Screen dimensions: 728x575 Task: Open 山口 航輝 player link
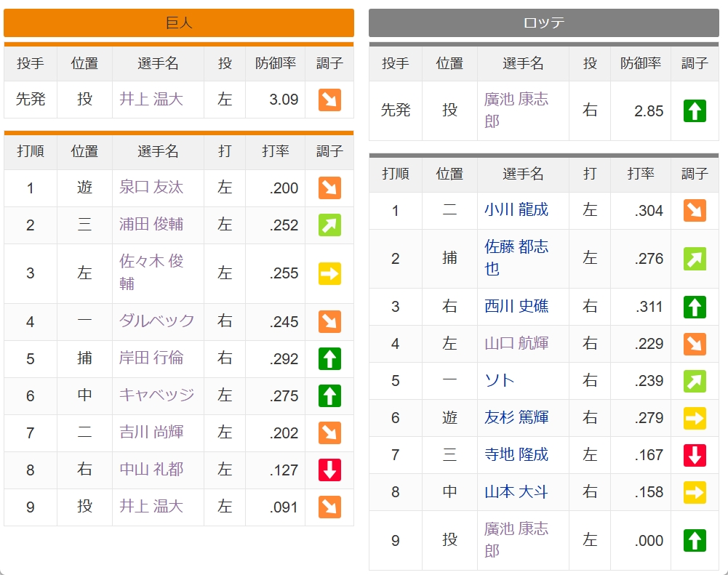(x=516, y=343)
